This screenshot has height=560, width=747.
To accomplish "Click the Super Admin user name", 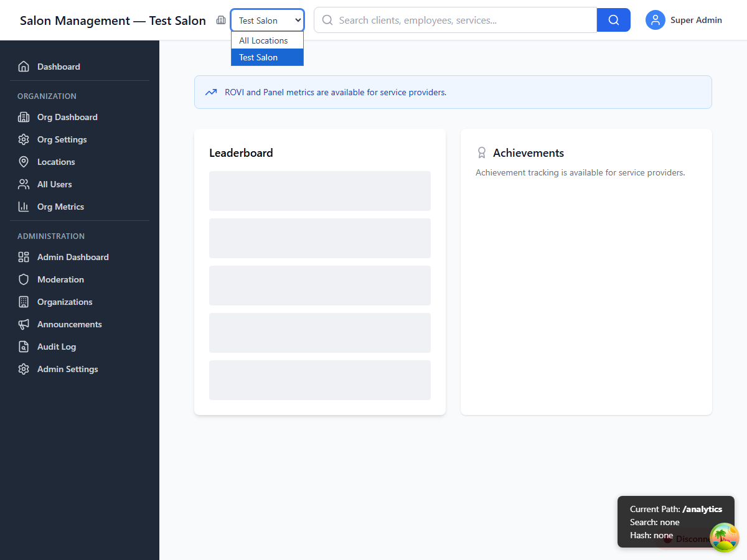I will click(696, 20).
